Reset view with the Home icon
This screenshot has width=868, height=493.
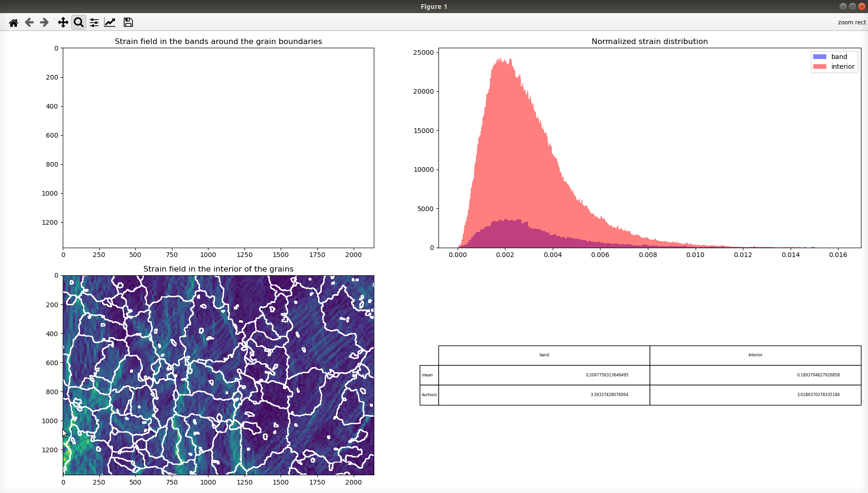click(14, 22)
